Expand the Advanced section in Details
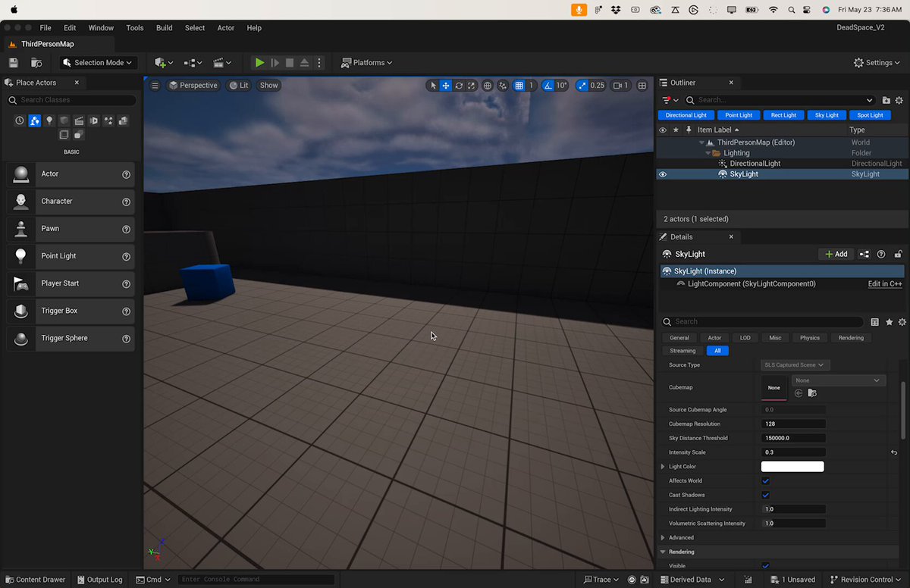Image resolution: width=910 pixels, height=588 pixels. click(x=664, y=538)
